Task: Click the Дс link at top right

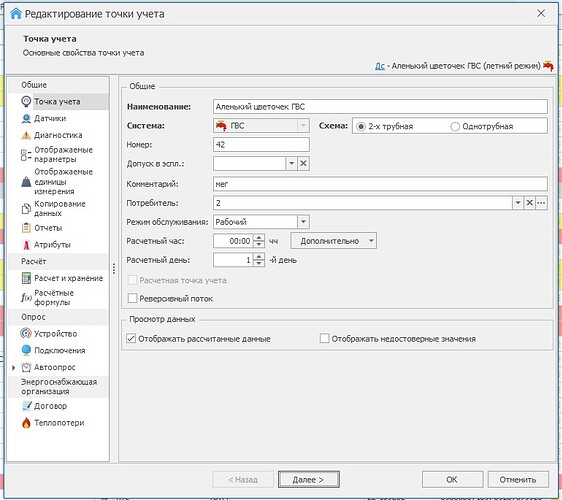Action: pos(380,66)
